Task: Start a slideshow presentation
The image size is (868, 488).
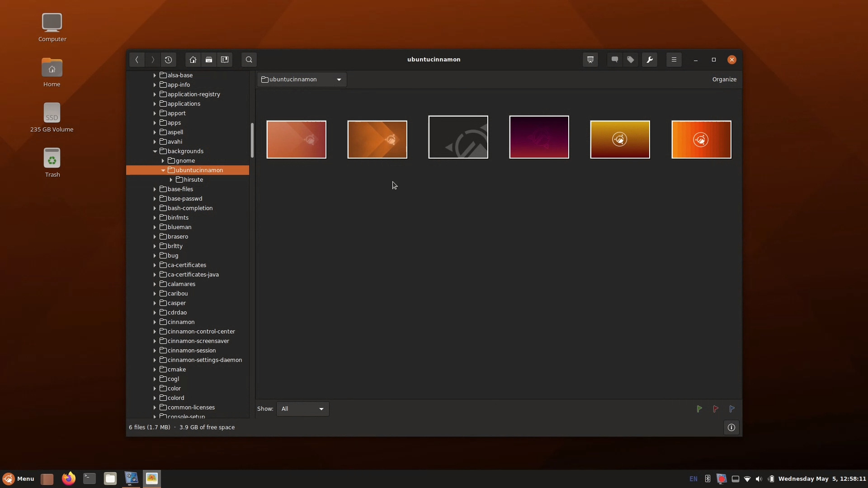Action: point(590,59)
